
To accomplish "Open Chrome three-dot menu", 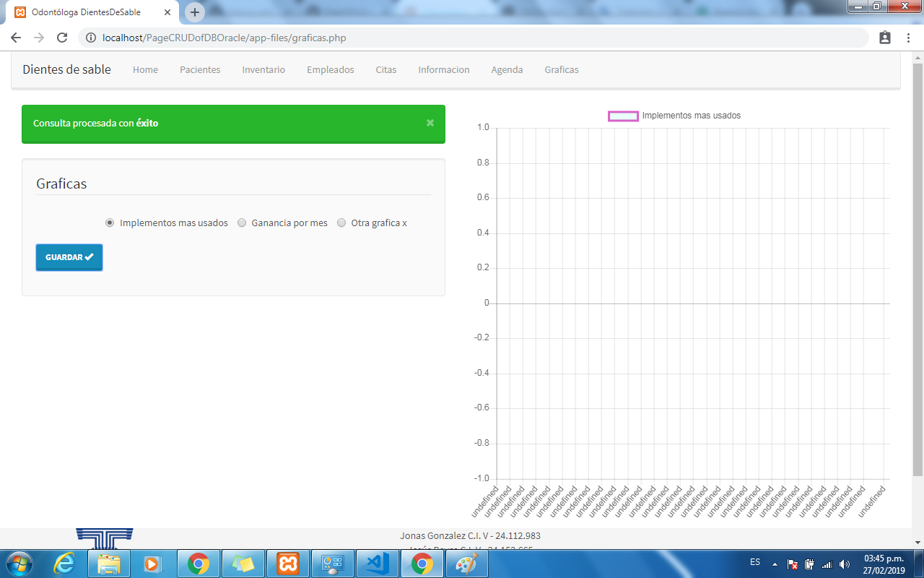I will click(907, 38).
